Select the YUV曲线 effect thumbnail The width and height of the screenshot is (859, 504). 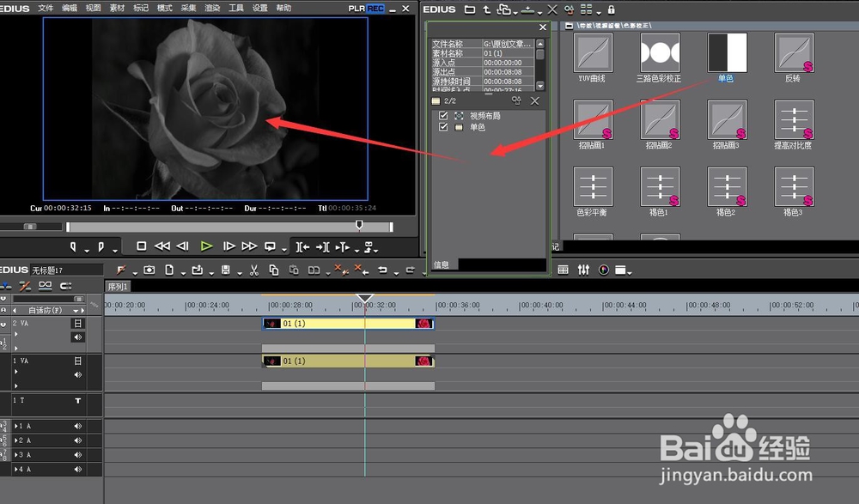pos(593,53)
